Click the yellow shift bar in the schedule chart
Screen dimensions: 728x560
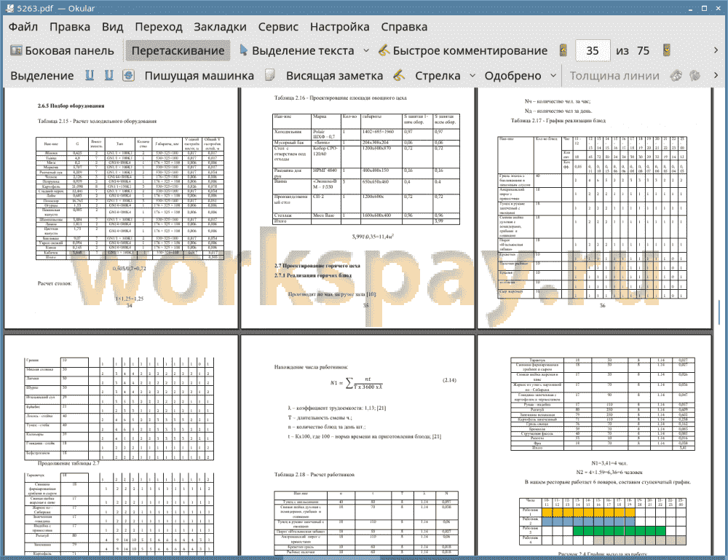click(x=588, y=512)
